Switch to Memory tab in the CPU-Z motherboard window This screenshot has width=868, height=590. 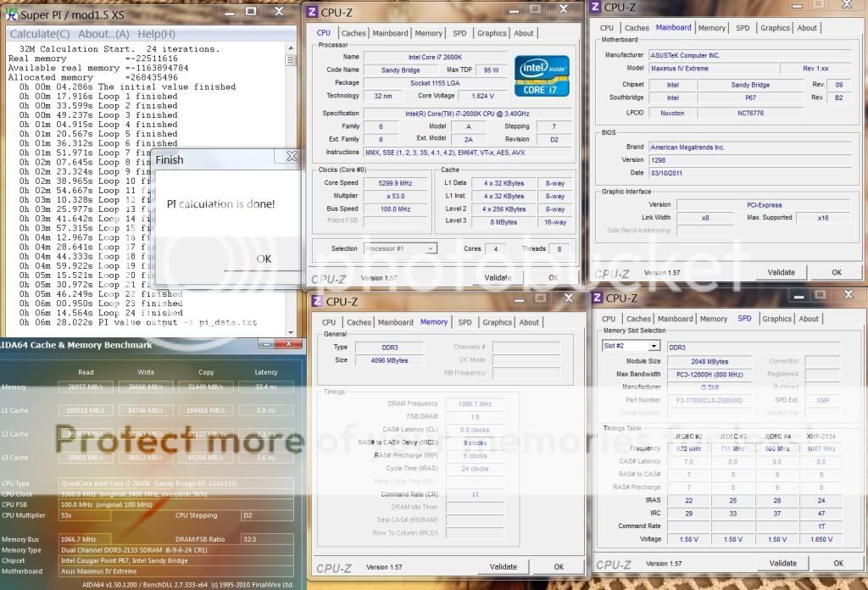(x=712, y=28)
